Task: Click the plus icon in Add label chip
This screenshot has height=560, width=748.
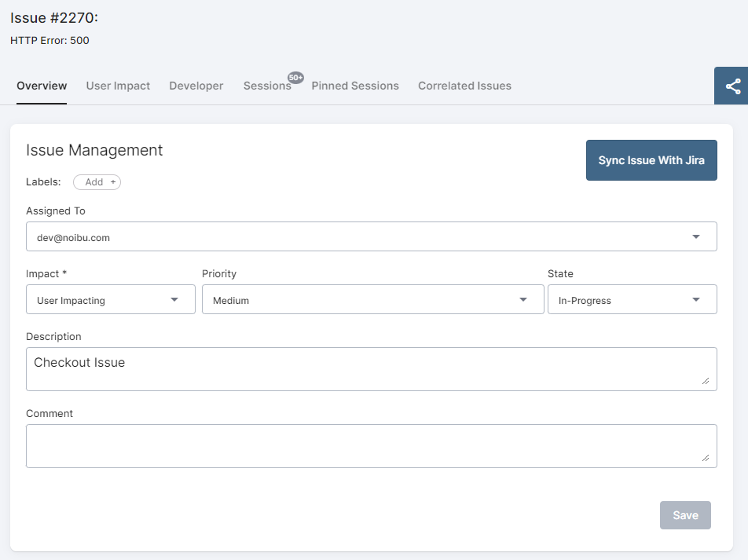Action: (113, 181)
